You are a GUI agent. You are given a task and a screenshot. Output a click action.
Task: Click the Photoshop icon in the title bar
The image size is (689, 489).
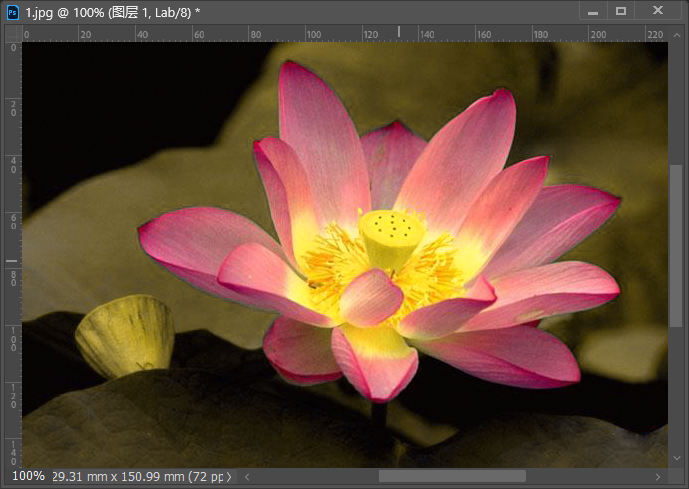(13, 11)
